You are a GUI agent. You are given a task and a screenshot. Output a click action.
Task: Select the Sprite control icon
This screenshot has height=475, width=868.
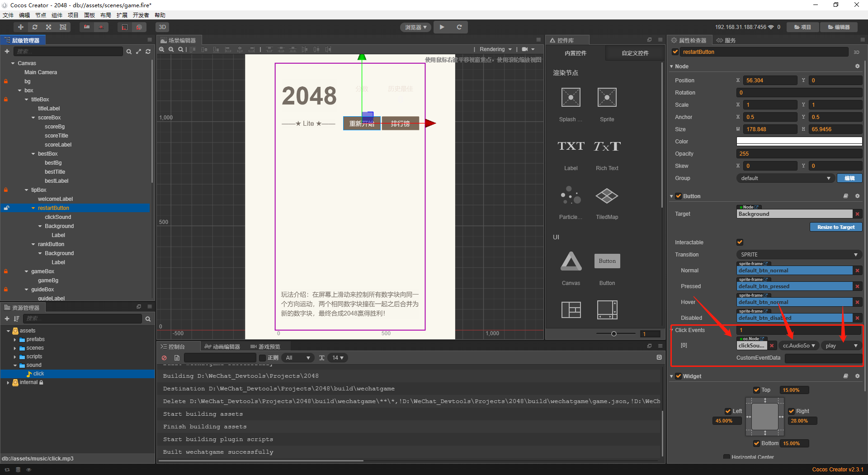pos(607,98)
